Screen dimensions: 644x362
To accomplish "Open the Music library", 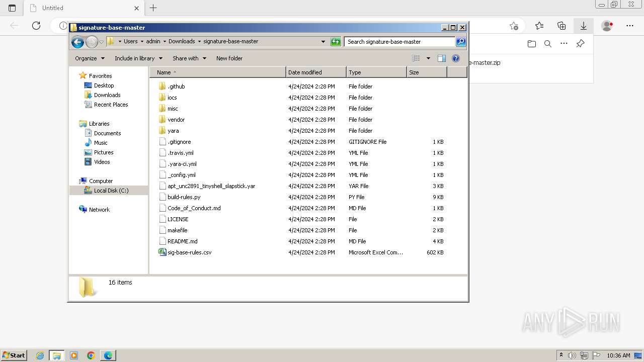I will pyautogui.click(x=101, y=143).
